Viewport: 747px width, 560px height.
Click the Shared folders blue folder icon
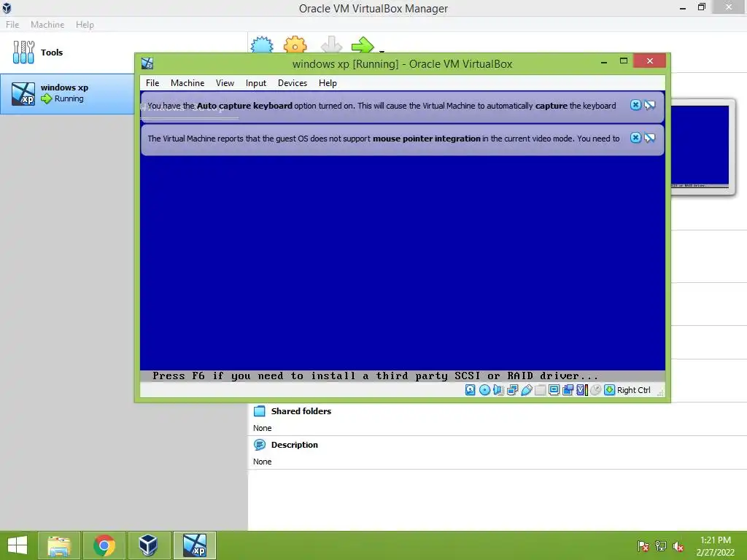[x=259, y=411]
